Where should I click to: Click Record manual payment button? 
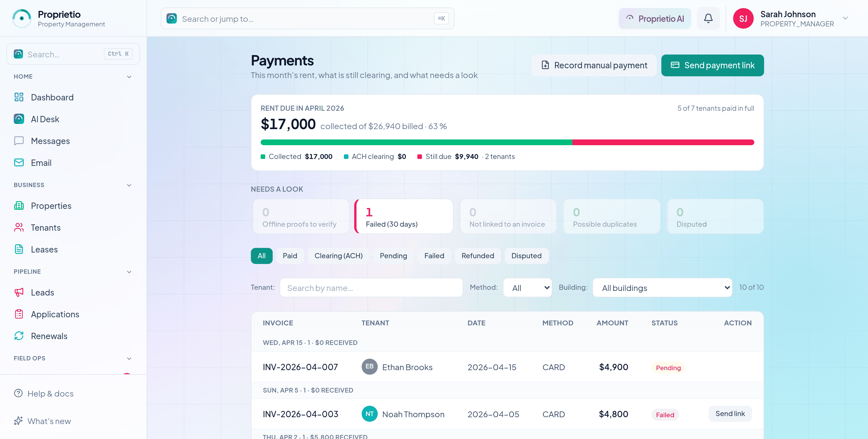tap(594, 65)
